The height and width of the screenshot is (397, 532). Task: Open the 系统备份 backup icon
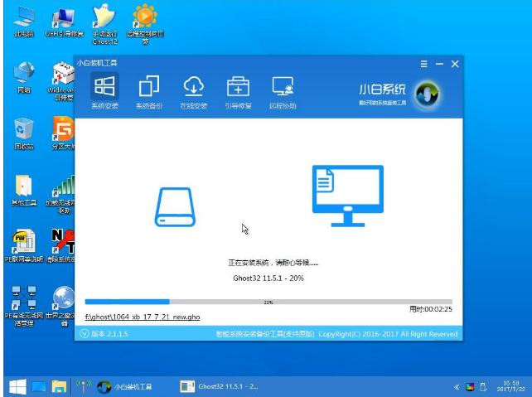(x=149, y=86)
